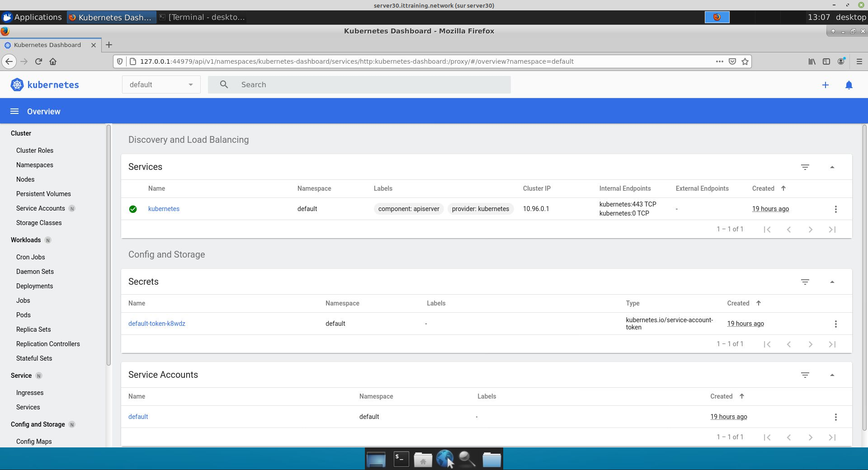Collapse the Secrets card
Image resolution: width=868 pixels, height=470 pixels.
(x=832, y=282)
